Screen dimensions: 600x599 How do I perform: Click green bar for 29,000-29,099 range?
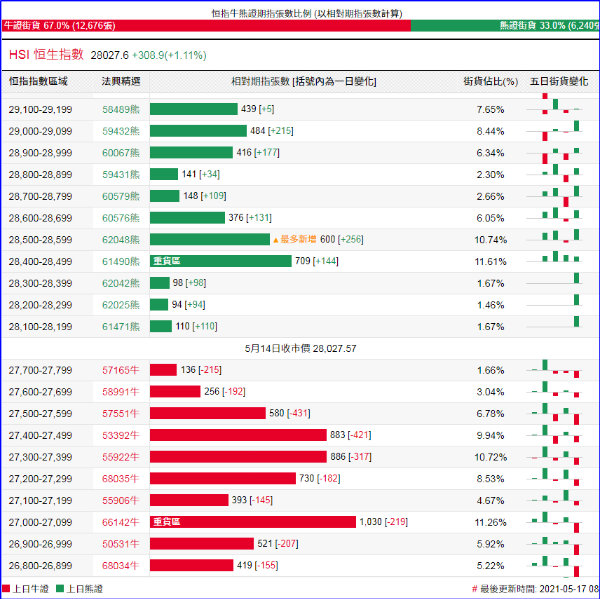click(x=198, y=131)
